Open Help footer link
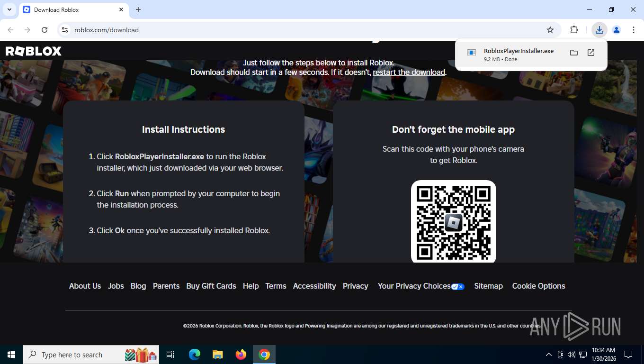The image size is (644, 364). click(251, 286)
